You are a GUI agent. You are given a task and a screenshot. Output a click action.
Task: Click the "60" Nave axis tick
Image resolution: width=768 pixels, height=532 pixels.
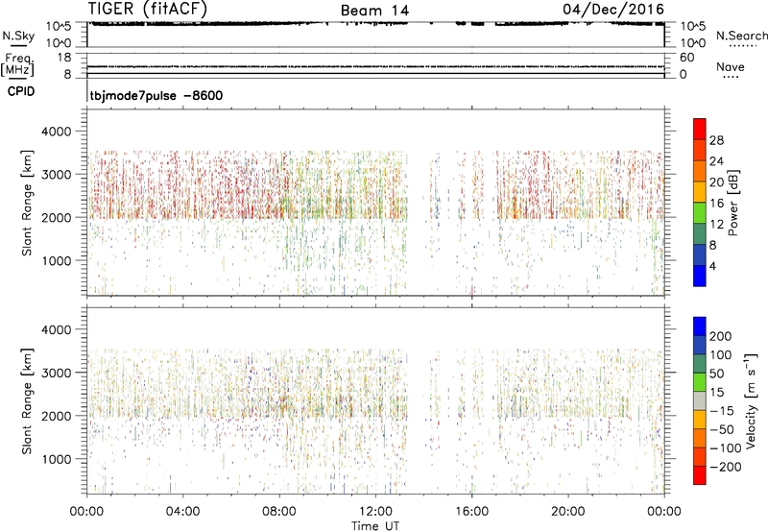[687, 58]
